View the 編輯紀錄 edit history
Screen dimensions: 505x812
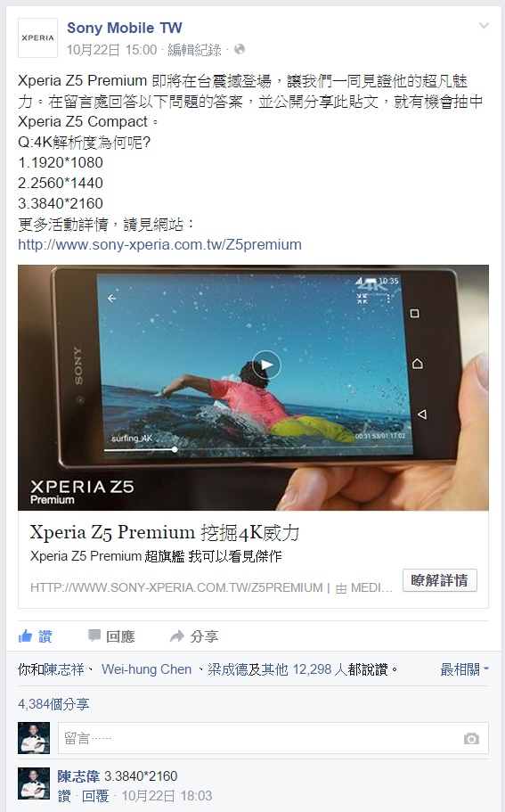click(194, 50)
